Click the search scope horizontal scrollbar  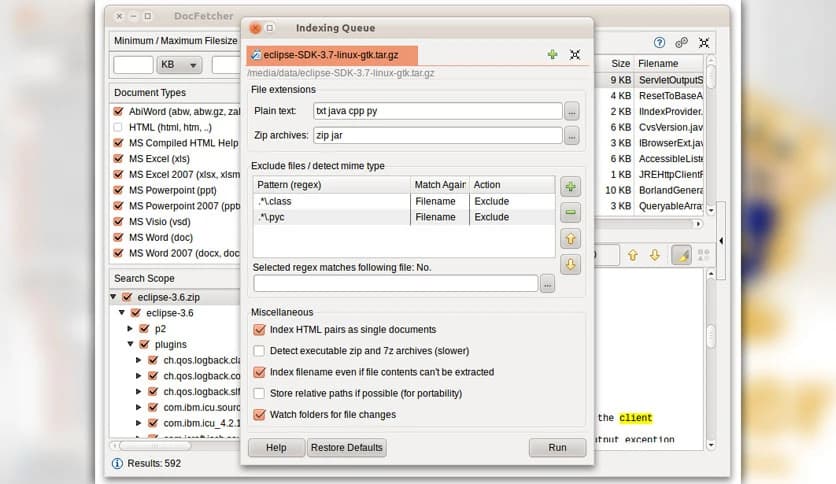coord(155,446)
